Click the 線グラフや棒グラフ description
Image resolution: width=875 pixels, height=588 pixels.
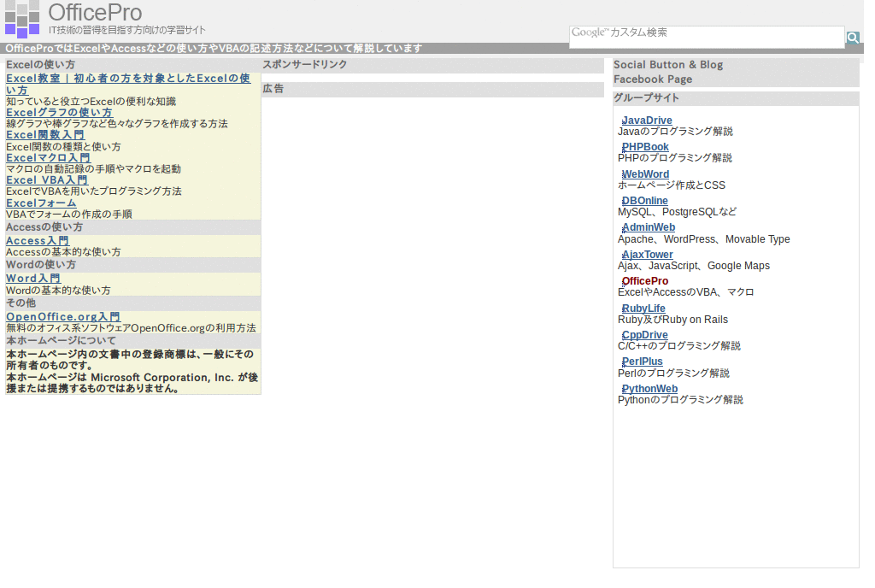116,124
